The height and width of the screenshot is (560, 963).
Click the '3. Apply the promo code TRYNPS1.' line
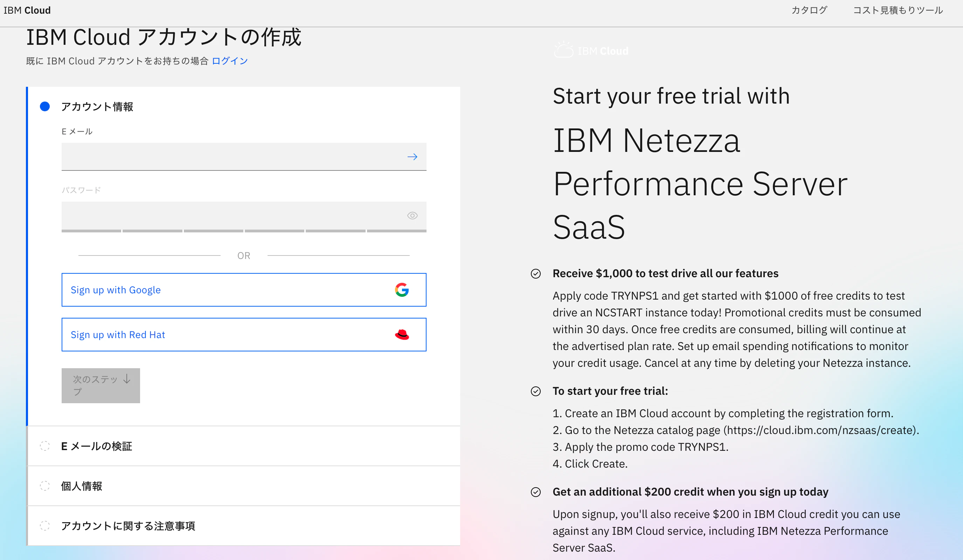coord(640,447)
